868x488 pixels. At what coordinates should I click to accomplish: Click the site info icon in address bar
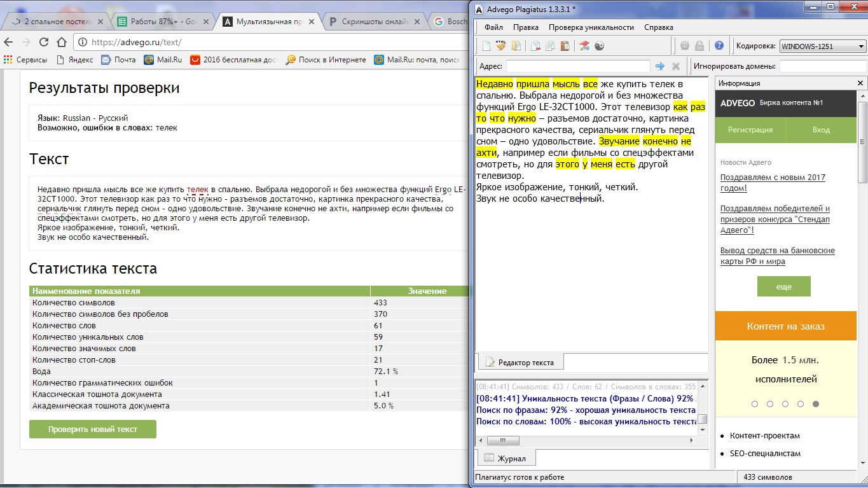pos(83,43)
